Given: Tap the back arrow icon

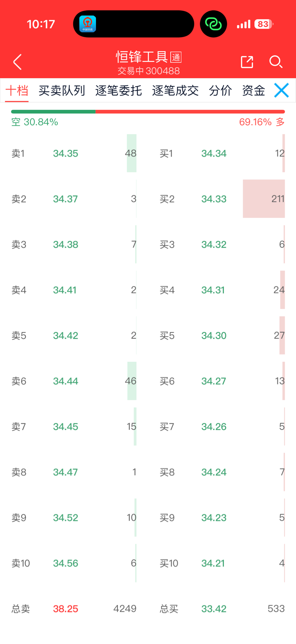Looking at the screenshot, I should pyautogui.click(x=17, y=62).
